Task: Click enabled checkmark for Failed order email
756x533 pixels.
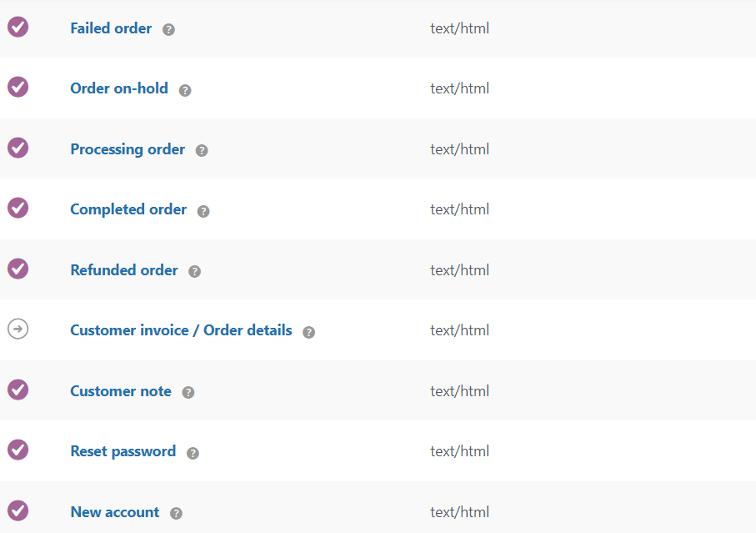Action: click(18, 27)
